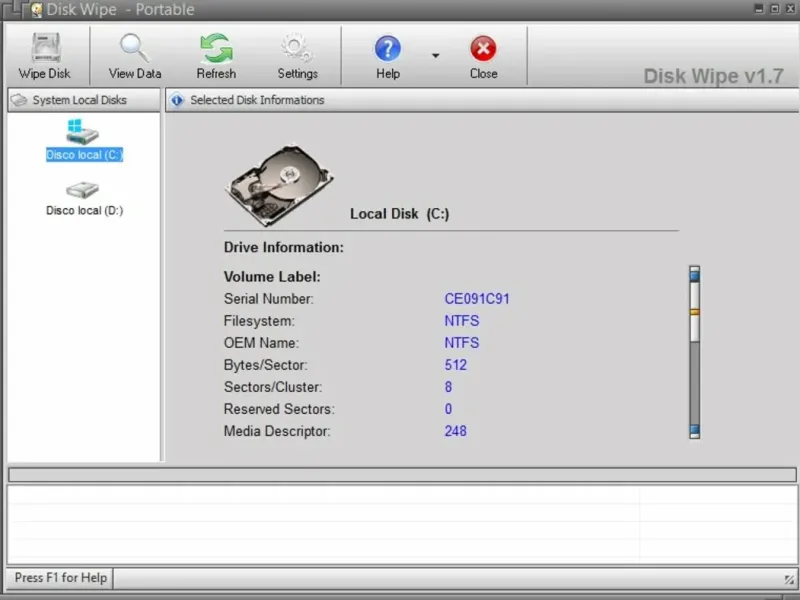800x600 pixels.
Task: Click the Sectors/Cluster label
Action: point(273,387)
